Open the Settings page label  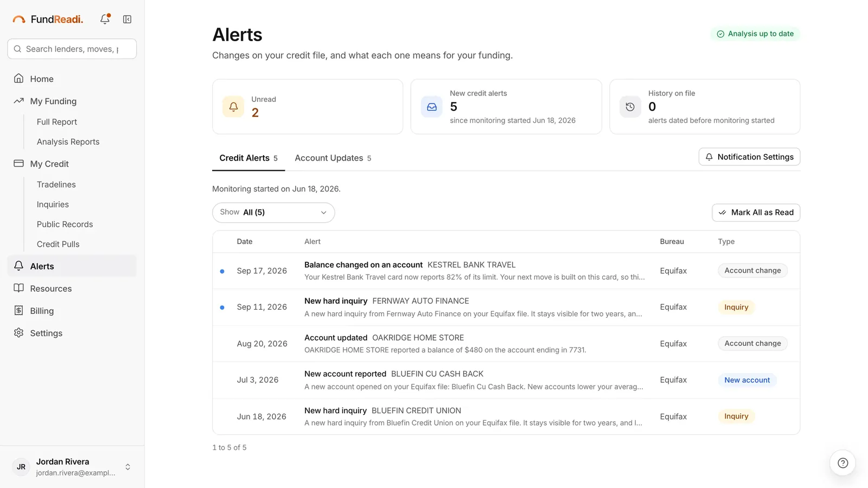pos(46,333)
